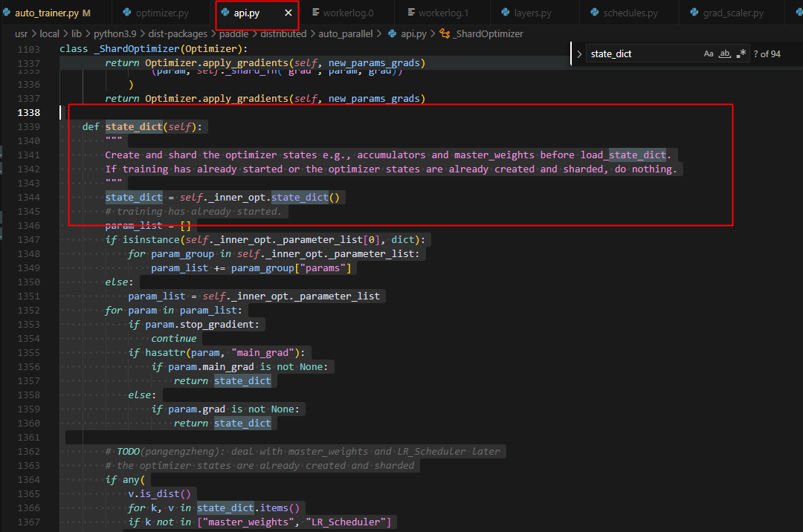
Task: Click the Python icon on the layers.py tab
Action: pos(505,13)
